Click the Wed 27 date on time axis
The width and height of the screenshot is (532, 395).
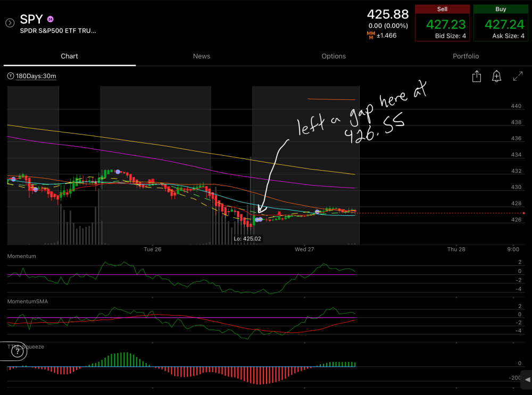(x=304, y=249)
